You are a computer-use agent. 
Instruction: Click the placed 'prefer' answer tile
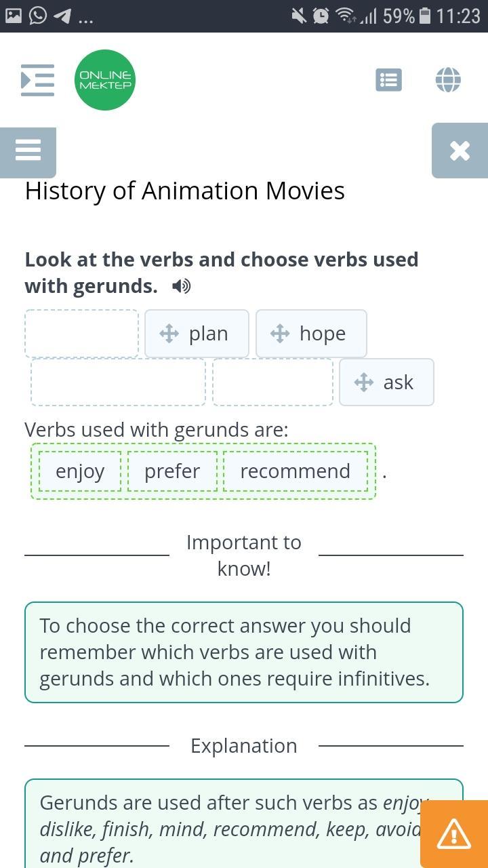click(x=172, y=471)
